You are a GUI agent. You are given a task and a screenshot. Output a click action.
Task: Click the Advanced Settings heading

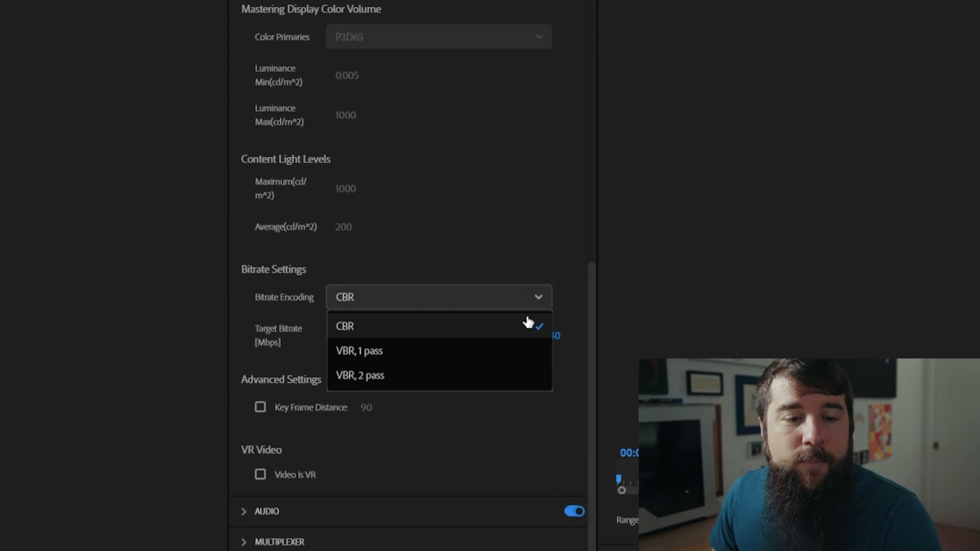coord(281,380)
